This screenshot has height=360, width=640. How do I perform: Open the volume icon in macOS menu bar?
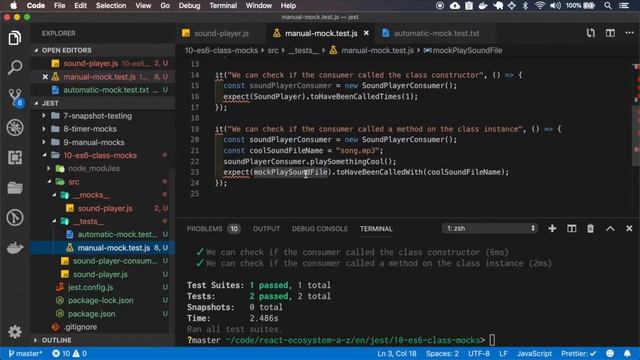[x=555, y=6]
